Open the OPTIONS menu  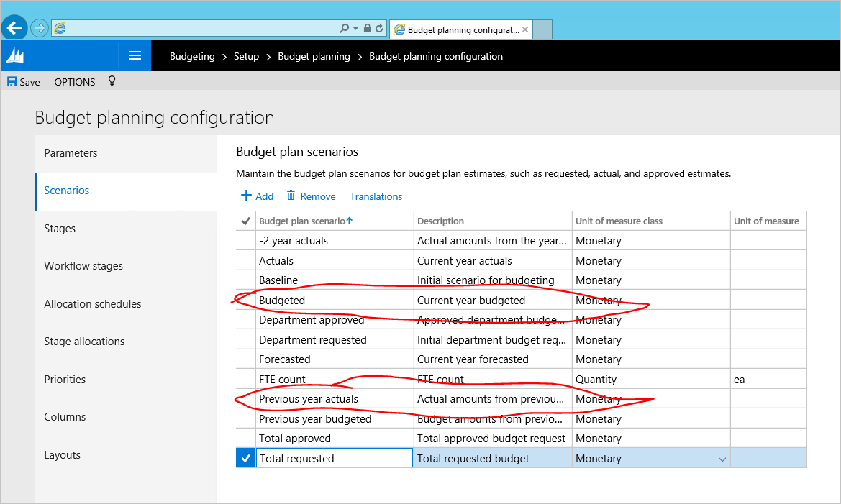[75, 82]
